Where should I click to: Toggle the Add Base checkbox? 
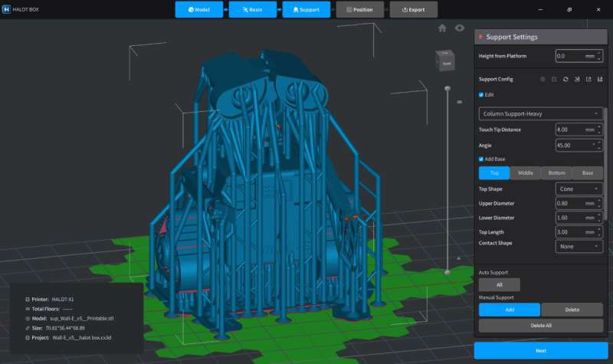481,159
